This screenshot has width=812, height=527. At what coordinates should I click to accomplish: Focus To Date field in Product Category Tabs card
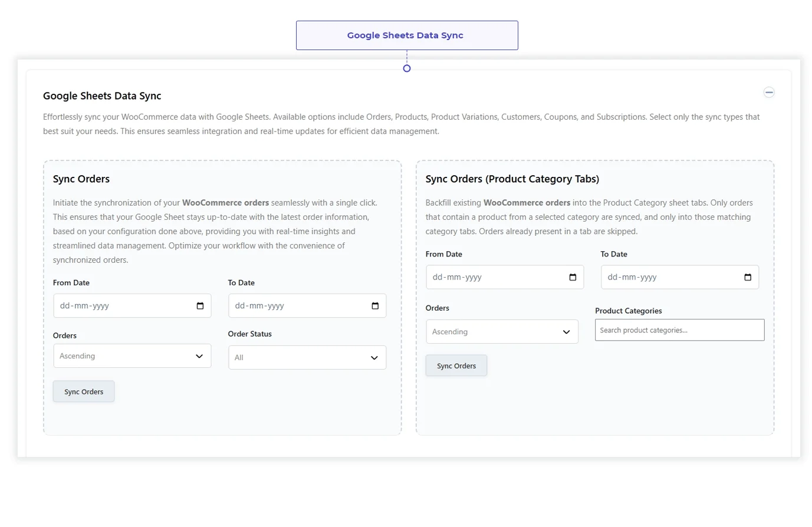point(680,277)
